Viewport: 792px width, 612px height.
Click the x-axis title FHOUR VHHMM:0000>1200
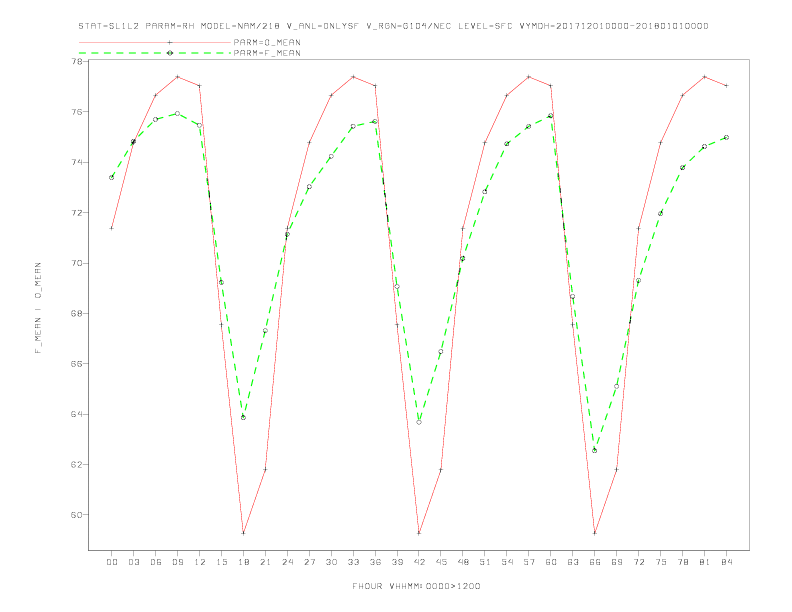(x=416, y=586)
